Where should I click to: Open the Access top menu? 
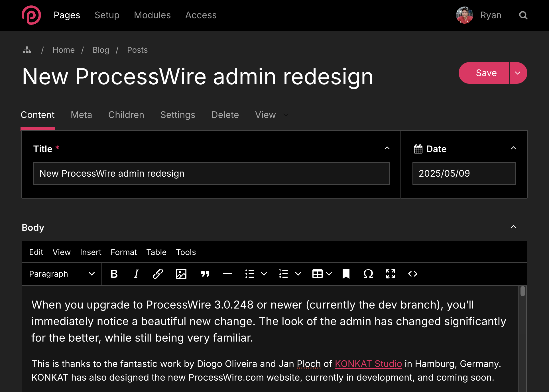[x=201, y=15]
